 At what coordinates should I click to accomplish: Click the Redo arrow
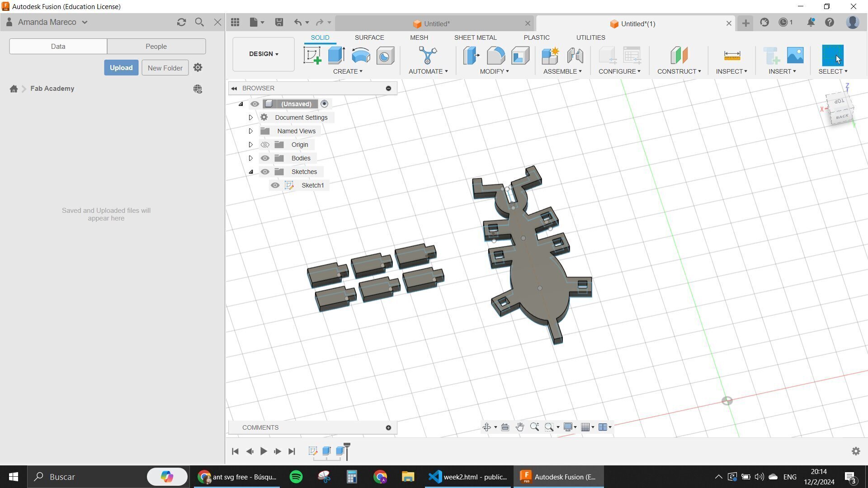[x=320, y=22]
